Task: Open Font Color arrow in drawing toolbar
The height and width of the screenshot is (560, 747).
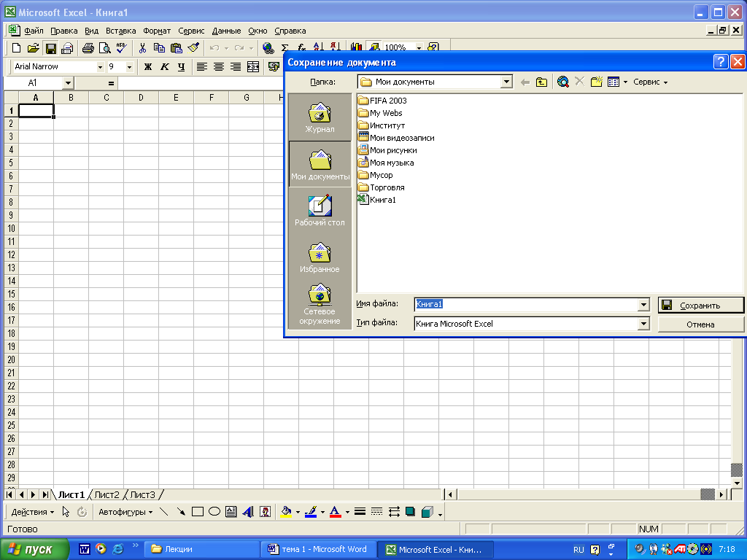Action: 347,513
